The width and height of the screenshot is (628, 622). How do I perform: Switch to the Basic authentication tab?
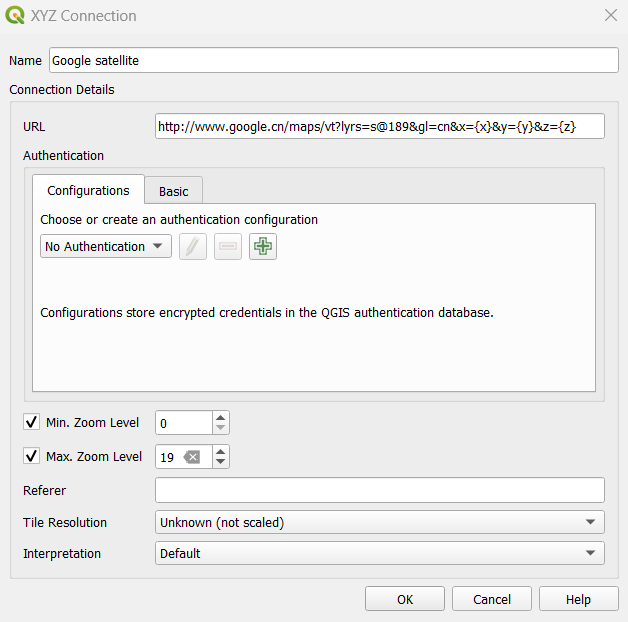tap(173, 191)
